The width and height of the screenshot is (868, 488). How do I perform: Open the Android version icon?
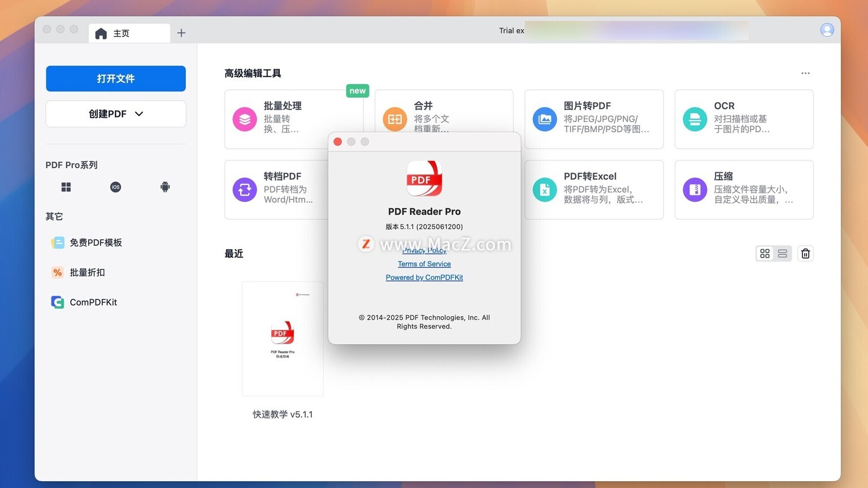(165, 187)
